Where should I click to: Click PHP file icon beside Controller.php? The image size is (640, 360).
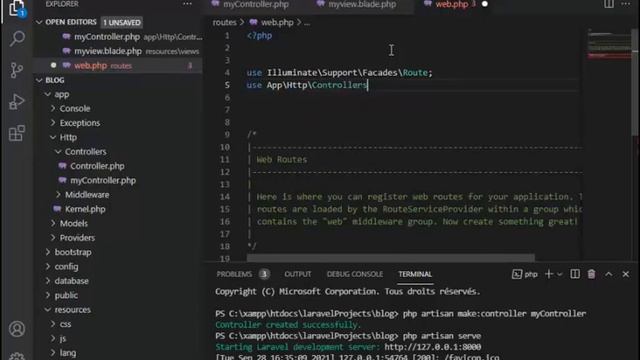click(62, 166)
